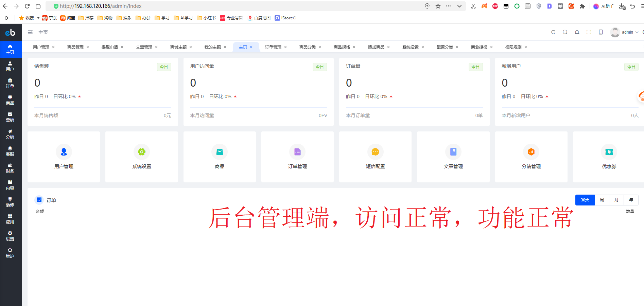Viewport: 644px width, 306px height.
Task: Click the mobile device icon in header
Action: tap(601, 32)
